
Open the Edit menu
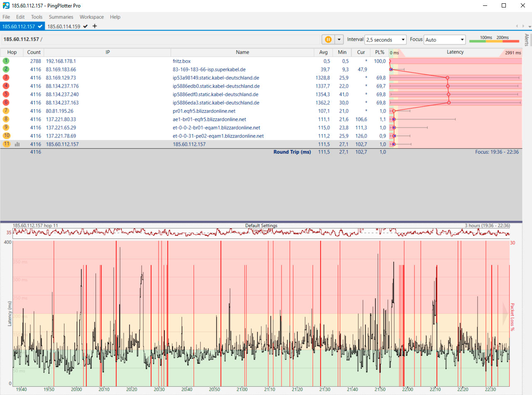(x=20, y=17)
